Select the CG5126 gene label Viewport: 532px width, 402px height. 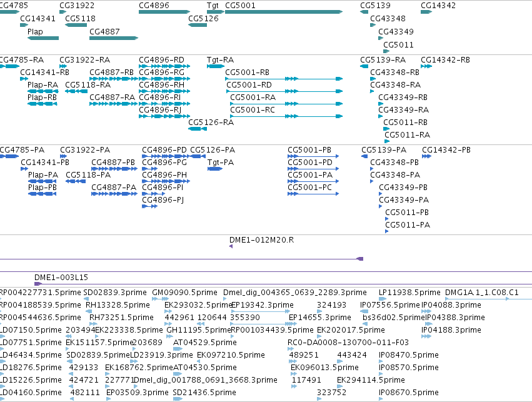(203, 19)
